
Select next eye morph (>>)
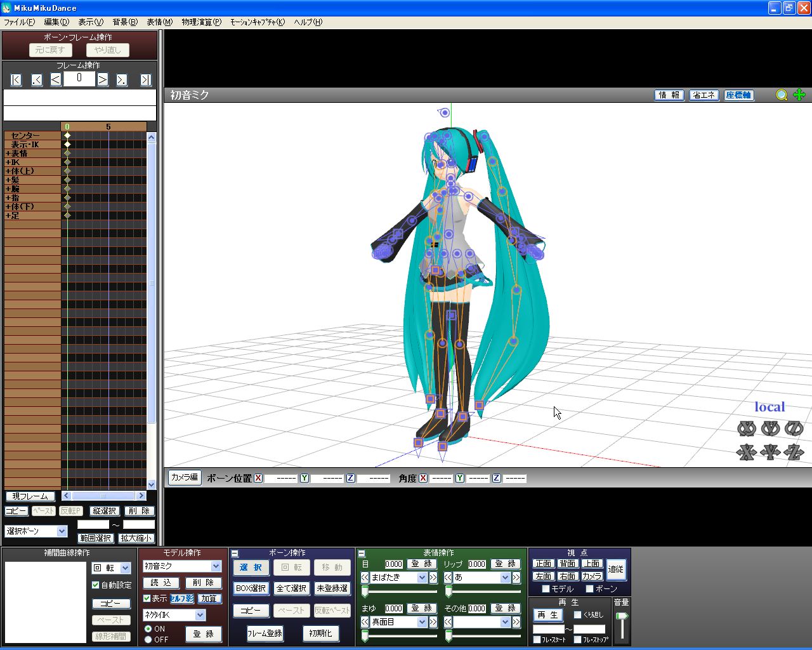[433, 578]
